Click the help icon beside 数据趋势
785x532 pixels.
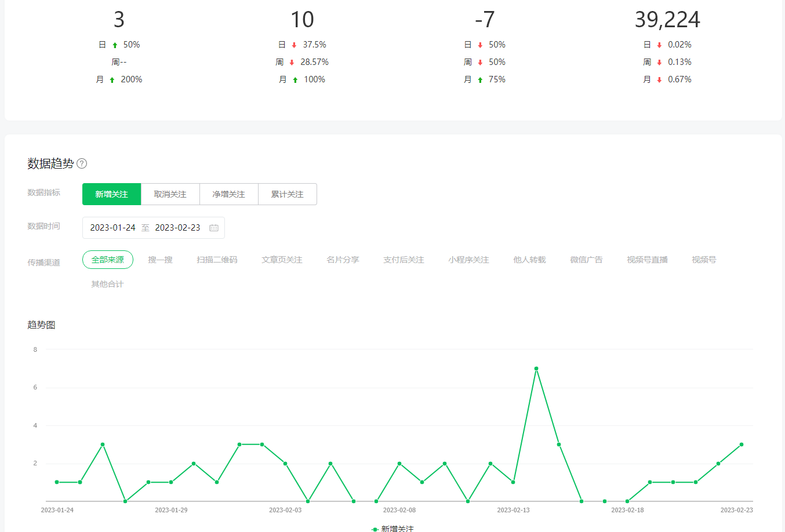click(x=82, y=163)
